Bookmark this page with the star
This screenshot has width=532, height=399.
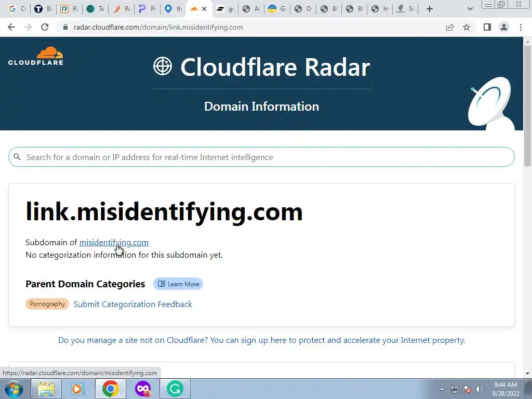[467, 27]
